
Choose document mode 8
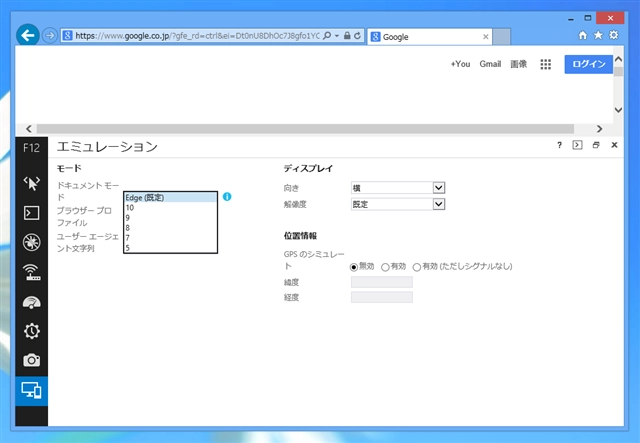pyautogui.click(x=170, y=228)
